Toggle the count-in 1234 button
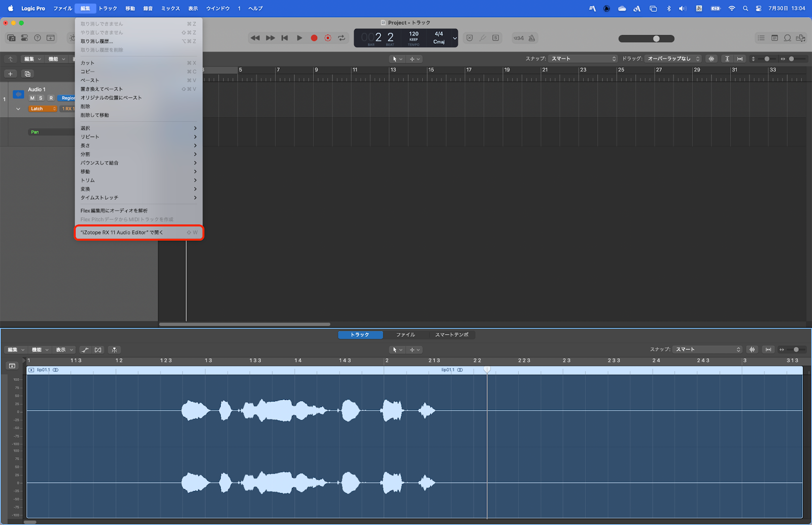This screenshot has width=812, height=525. (518, 38)
